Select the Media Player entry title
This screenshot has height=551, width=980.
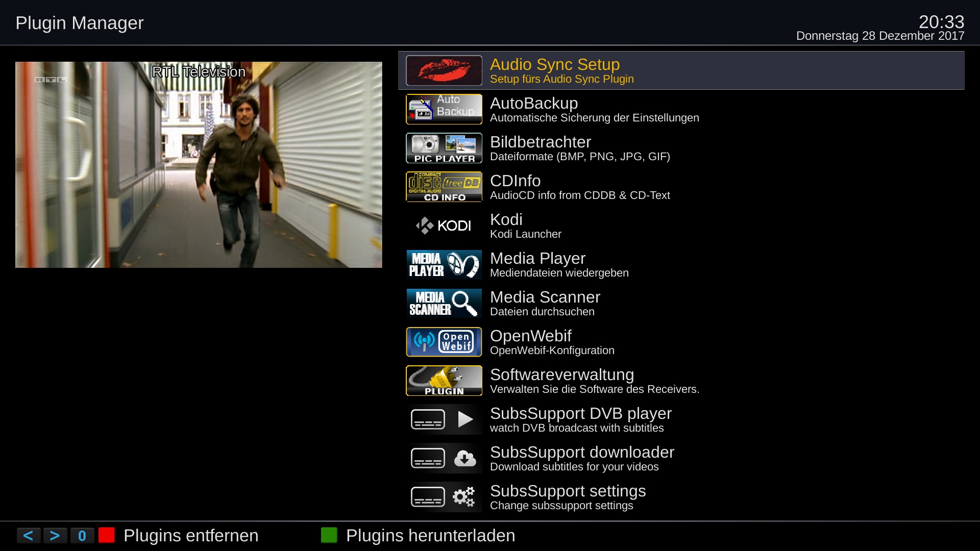[x=537, y=258]
